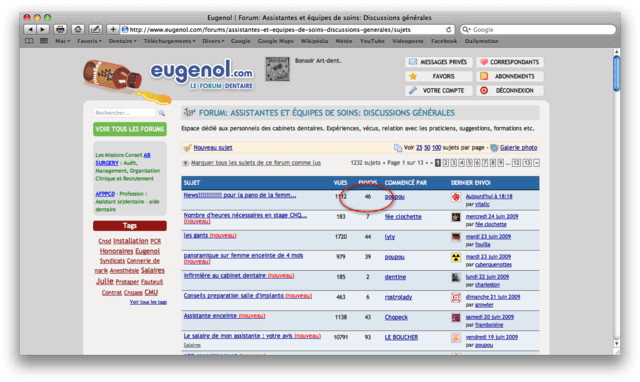Go to page 2 of subjects

click(445, 163)
